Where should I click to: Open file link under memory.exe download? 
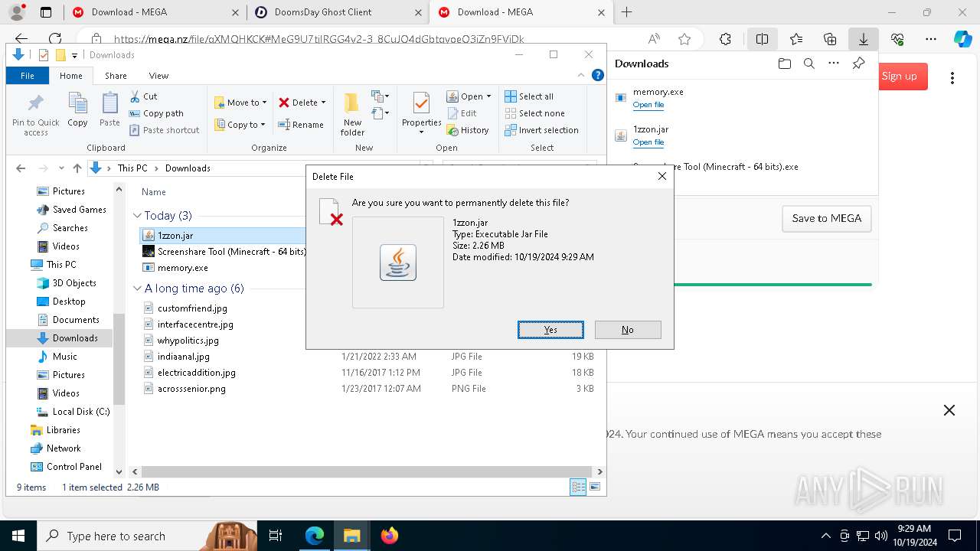click(x=648, y=105)
